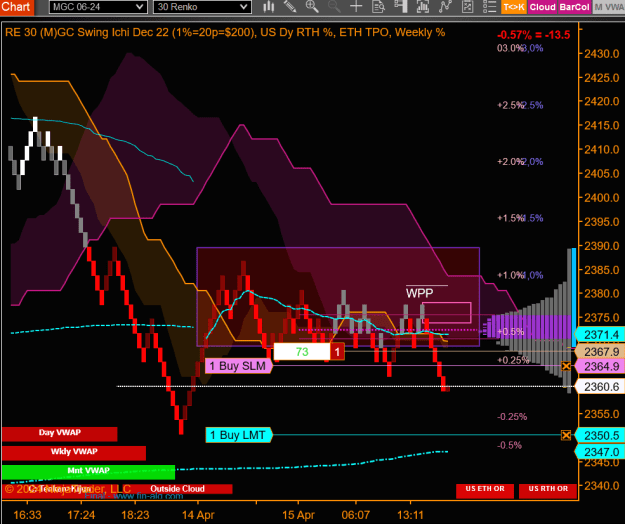Open the Chart Trader panel icon
The width and height of the screenshot is (625, 524).
(401, 6)
